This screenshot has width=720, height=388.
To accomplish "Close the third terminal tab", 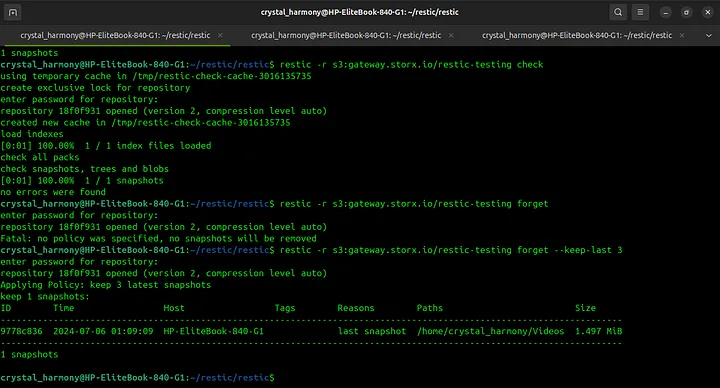I will point(682,35).
